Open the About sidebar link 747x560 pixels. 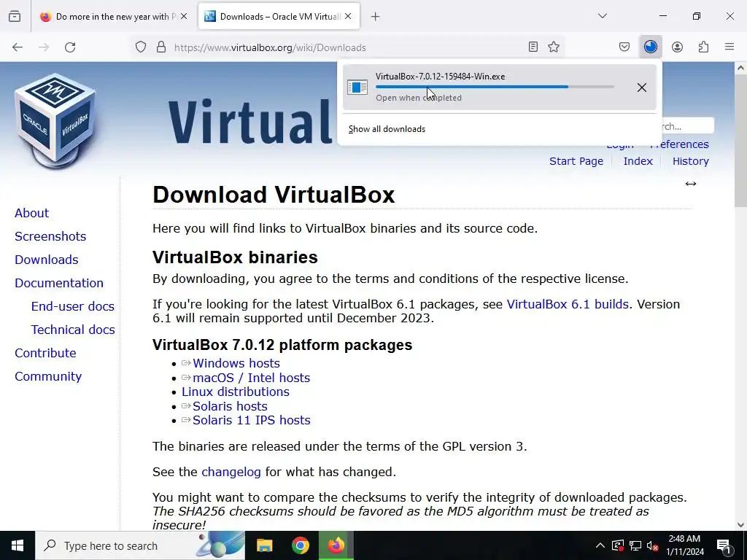click(x=32, y=213)
